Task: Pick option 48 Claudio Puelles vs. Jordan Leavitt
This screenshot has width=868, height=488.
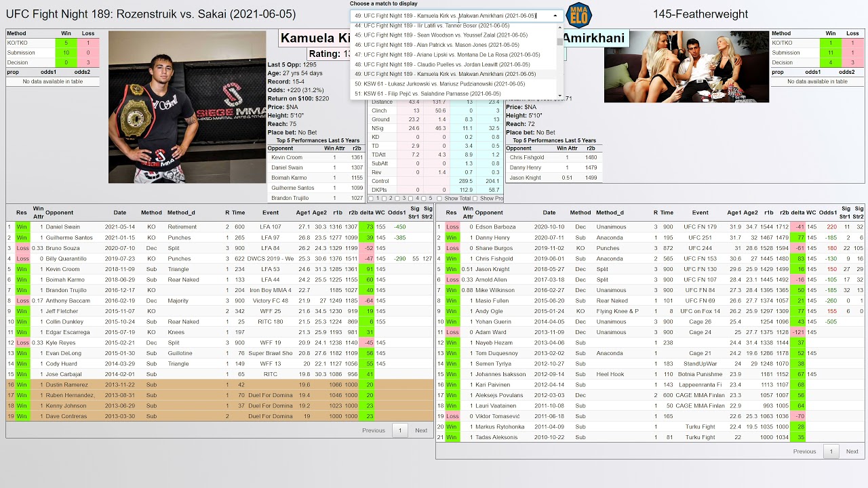Action: point(454,64)
